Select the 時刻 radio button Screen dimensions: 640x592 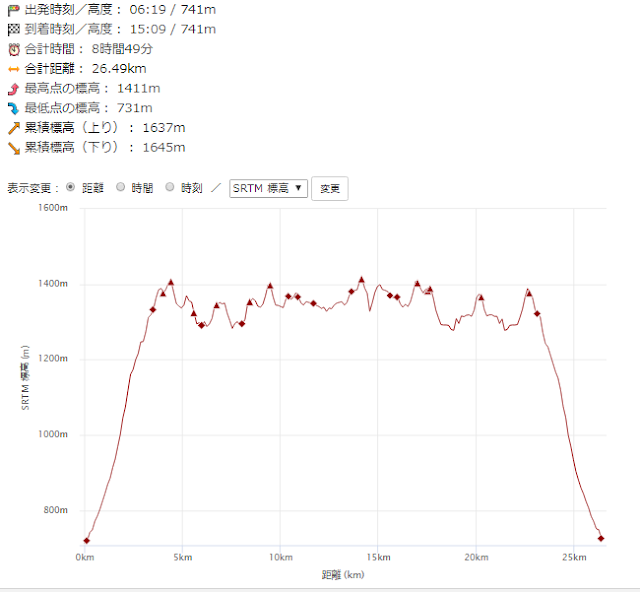click(170, 187)
